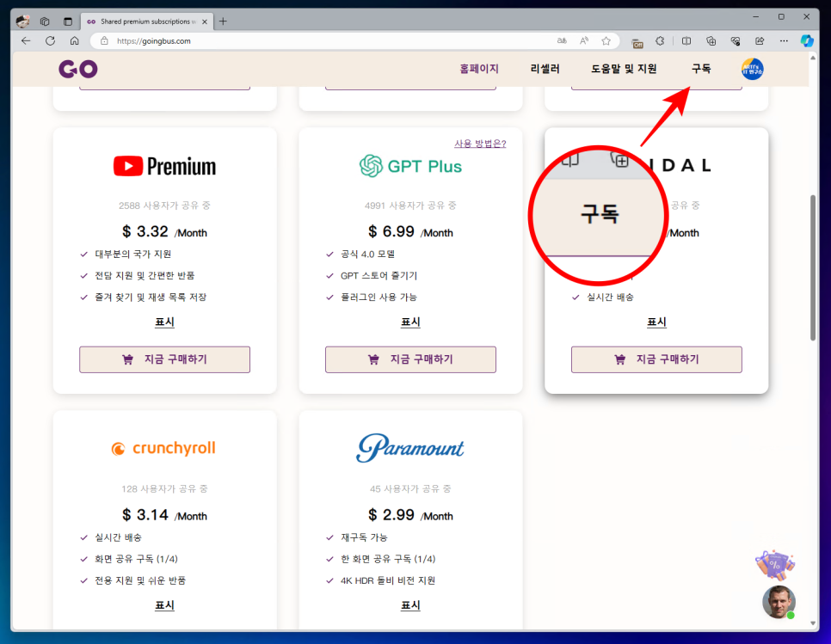Click the GO site logo
Screen dimensions: 831x644
pyautogui.click(x=78, y=69)
